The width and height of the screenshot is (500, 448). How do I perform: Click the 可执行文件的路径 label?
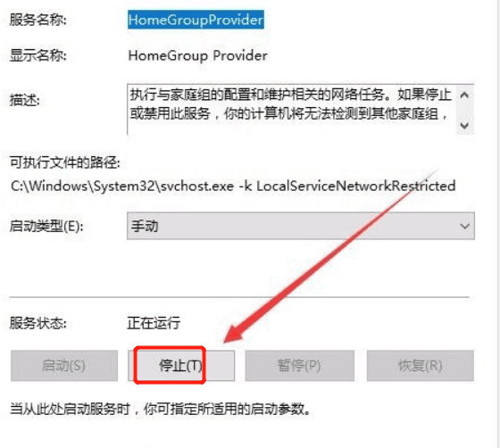(65, 162)
